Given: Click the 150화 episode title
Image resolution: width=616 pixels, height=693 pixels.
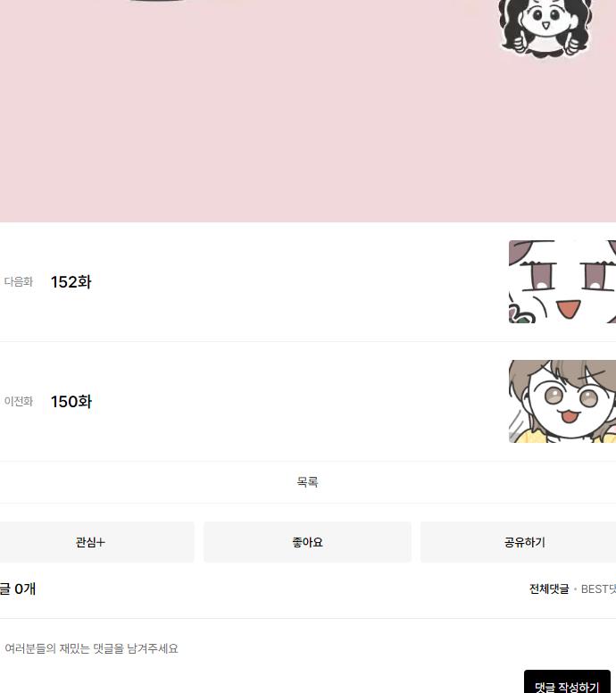Looking at the screenshot, I should pyautogui.click(x=71, y=401).
